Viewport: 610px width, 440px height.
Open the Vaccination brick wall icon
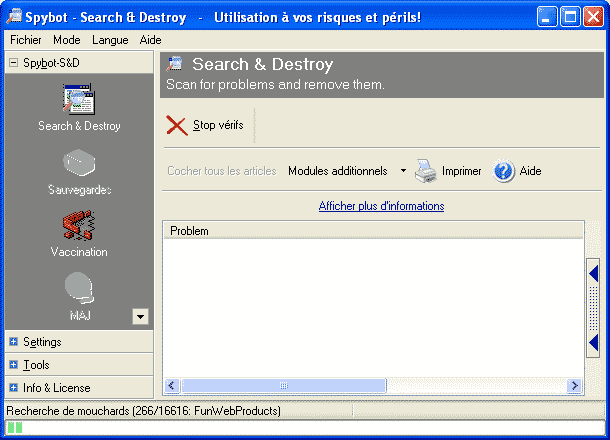pyautogui.click(x=79, y=225)
